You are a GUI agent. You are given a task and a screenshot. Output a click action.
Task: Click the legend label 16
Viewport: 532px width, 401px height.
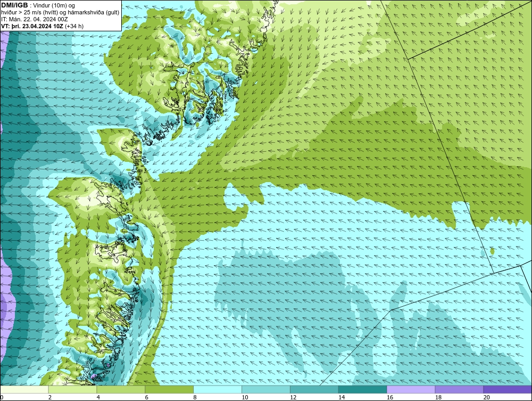(x=390, y=397)
